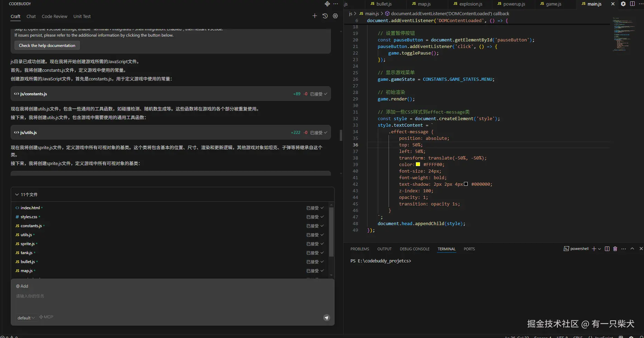
Task: Switch to the Code Review tab
Action: coord(55,16)
